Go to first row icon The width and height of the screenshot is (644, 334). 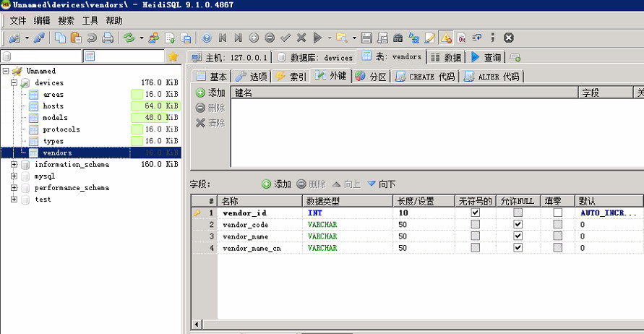tap(223, 38)
